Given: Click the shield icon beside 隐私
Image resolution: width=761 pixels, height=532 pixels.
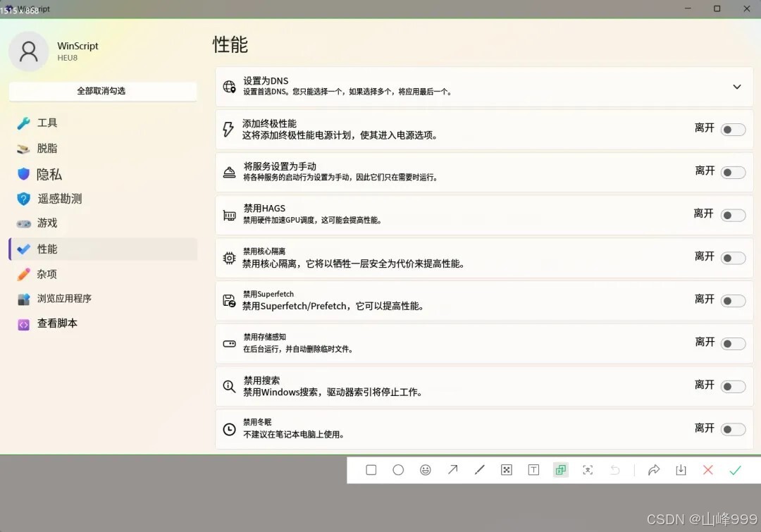Looking at the screenshot, I should 23,174.
